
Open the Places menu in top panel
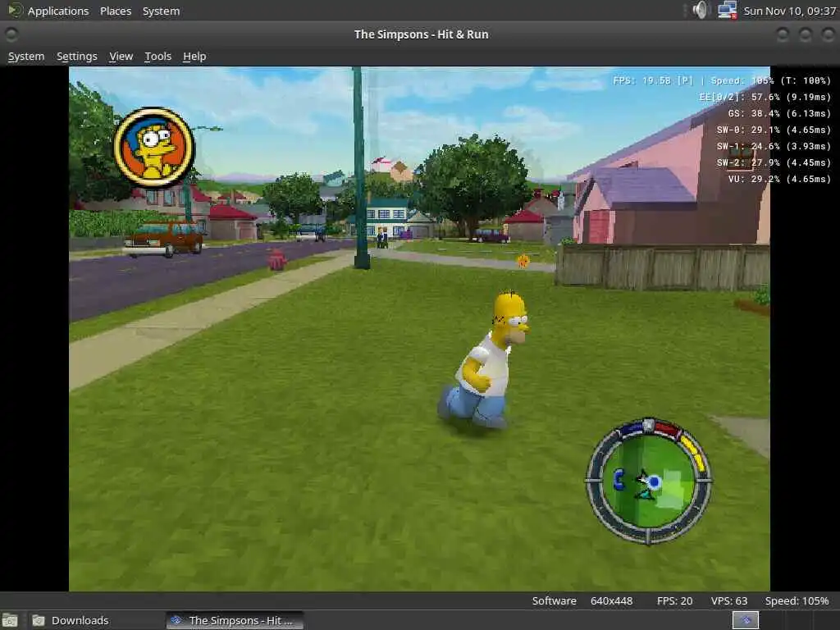[x=115, y=11]
